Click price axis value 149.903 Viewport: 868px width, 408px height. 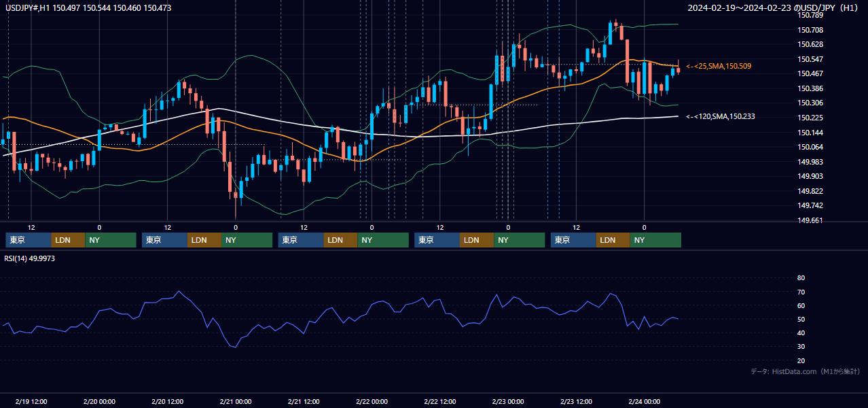tap(810, 176)
